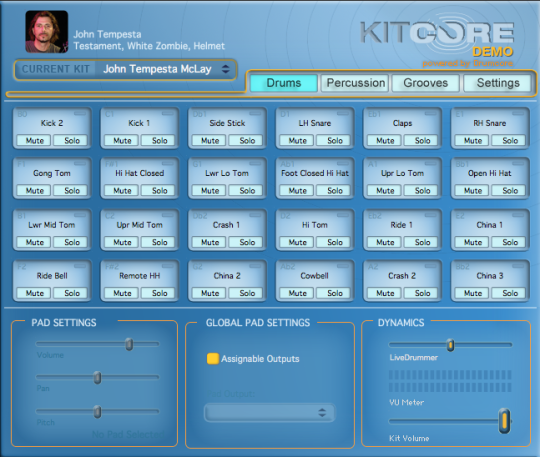Open the Settings tab
Viewport: 540px width, 457px height.
coord(498,83)
